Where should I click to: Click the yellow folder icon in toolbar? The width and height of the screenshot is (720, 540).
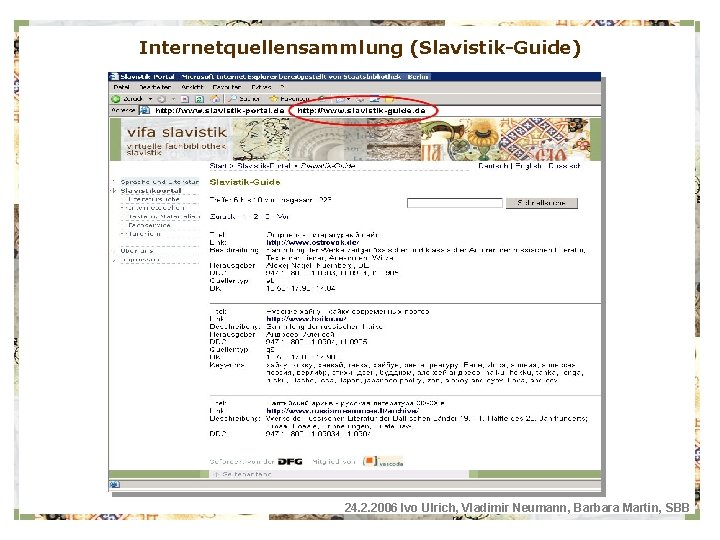coord(389,99)
